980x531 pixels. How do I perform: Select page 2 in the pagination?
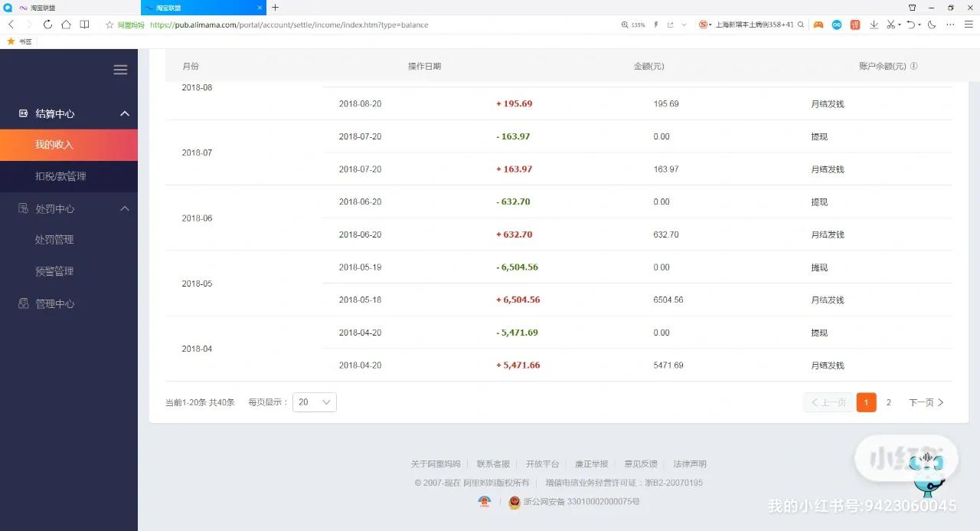point(889,402)
